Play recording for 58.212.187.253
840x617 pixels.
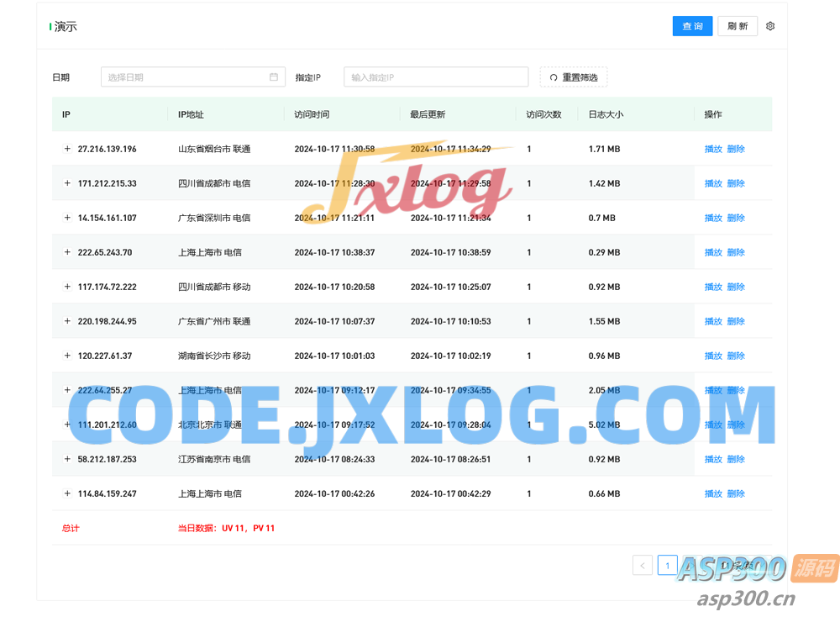pyautogui.click(x=713, y=459)
